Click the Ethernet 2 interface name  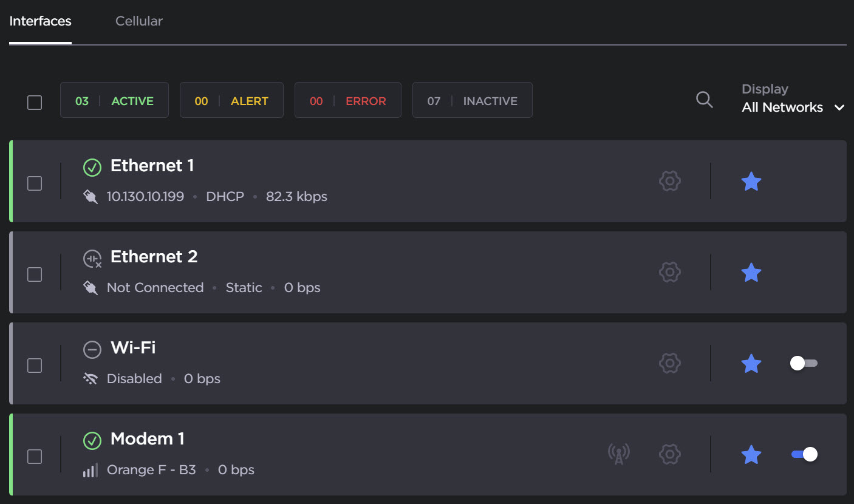[x=154, y=257]
